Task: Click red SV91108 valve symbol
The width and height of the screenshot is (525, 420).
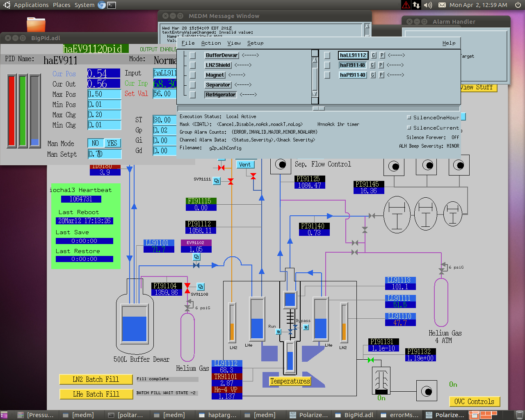Action: tap(187, 288)
